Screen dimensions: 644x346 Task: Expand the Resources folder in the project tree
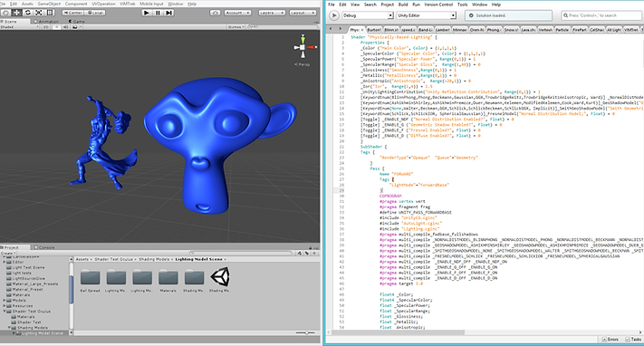pos(5,306)
